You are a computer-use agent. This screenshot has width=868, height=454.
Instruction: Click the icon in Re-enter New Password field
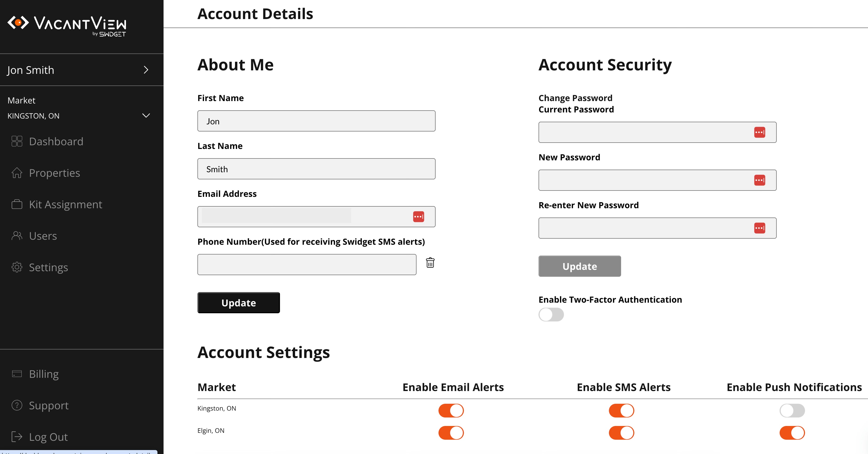pyautogui.click(x=759, y=228)
